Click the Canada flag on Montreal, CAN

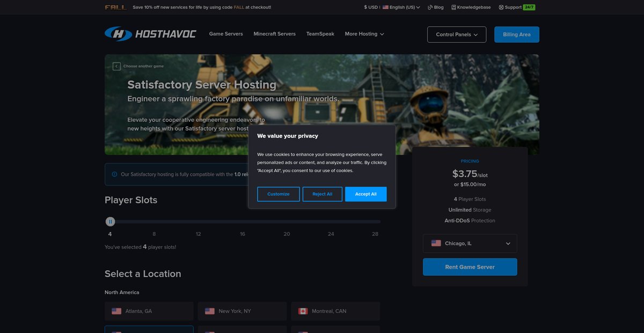tap(303, 311)
